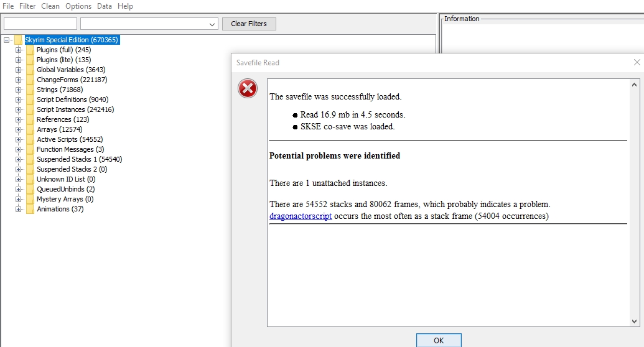Expand the Mystery Arrays node
Screen dimensions: 644x347
(x=18, y=199)
